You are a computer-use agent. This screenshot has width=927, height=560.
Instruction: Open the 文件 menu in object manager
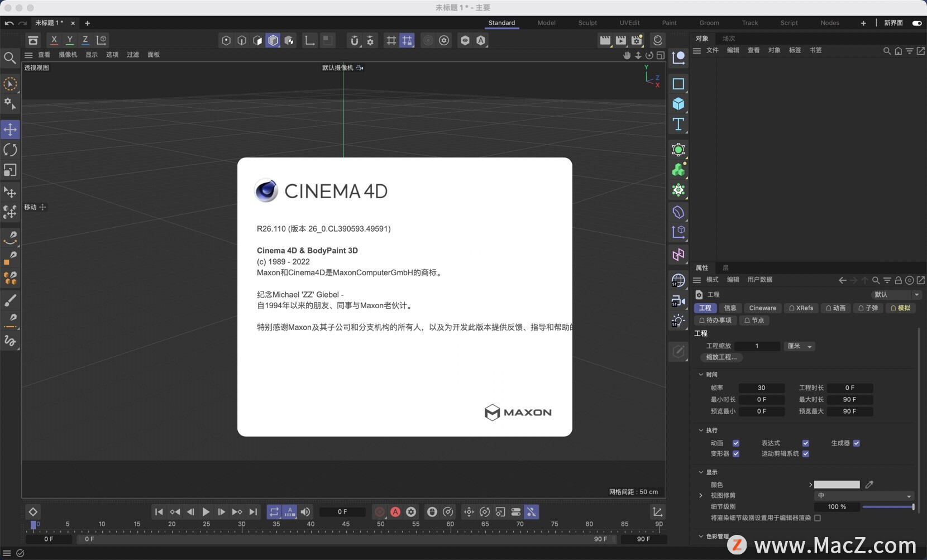(712, 50)
